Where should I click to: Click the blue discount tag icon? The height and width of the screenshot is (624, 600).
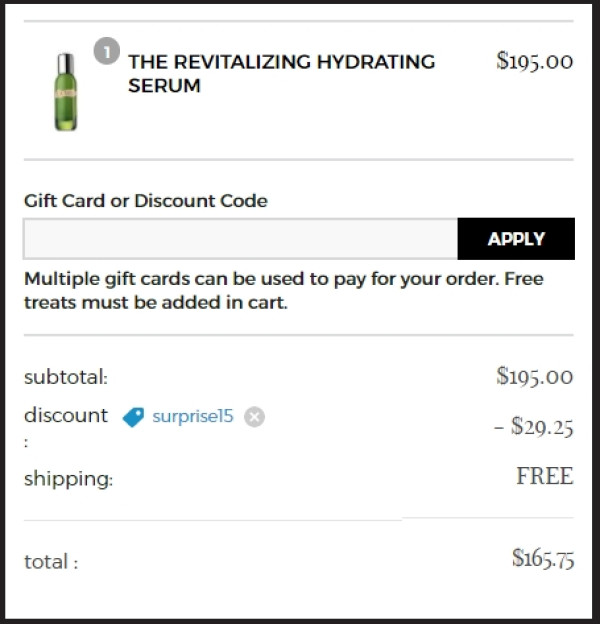click(133, 417)
